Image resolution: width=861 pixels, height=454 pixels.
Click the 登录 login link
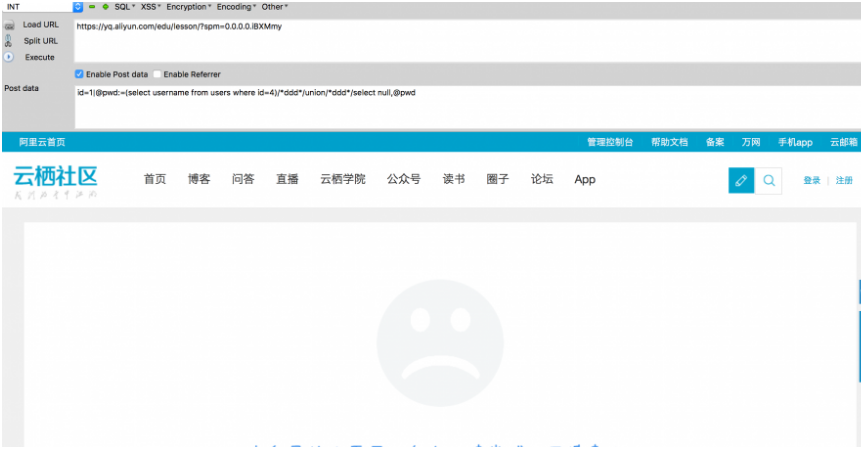point(812,180)
